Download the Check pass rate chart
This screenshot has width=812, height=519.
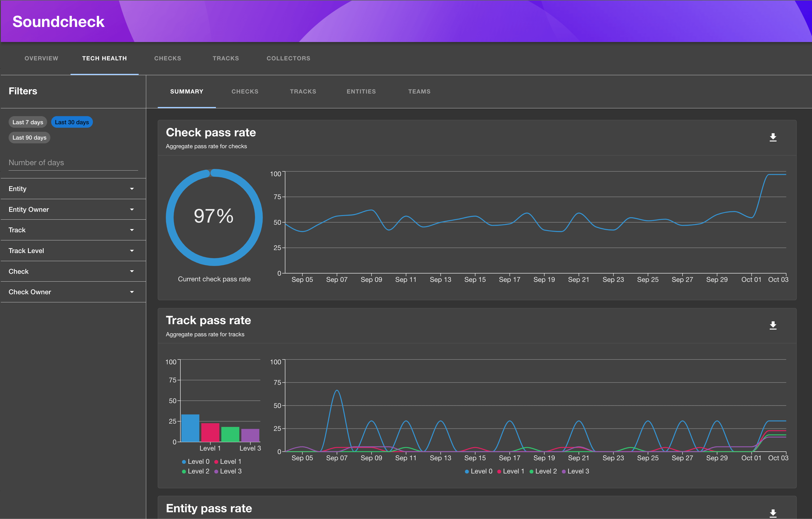(773, 137)
